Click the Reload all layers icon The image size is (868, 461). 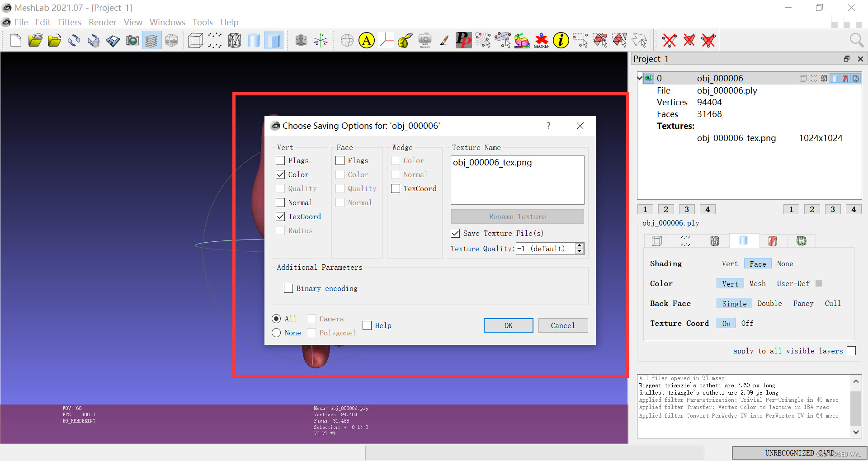click(94, 41)
